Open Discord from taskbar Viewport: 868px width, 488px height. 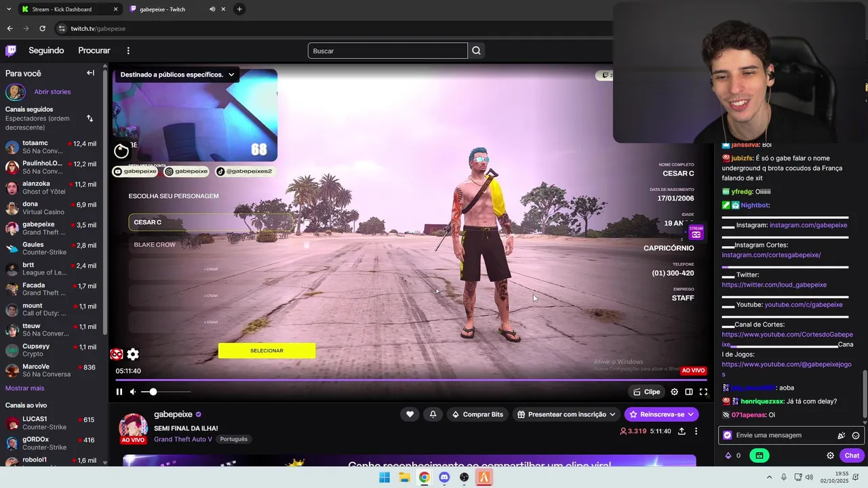[444, 477]
